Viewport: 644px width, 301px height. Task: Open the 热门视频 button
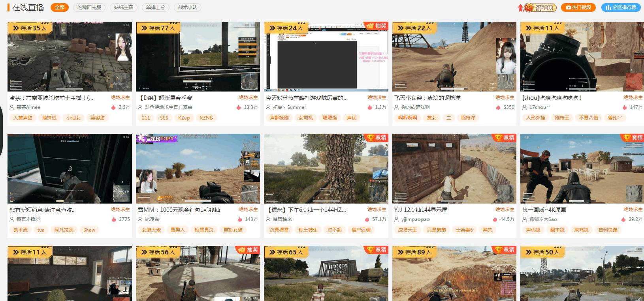click(578, 7)
